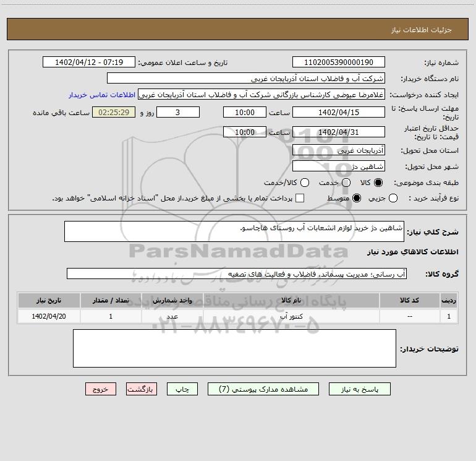
Task: Select the کالا/خدمت radio button
Action: (x=305, y=183)
